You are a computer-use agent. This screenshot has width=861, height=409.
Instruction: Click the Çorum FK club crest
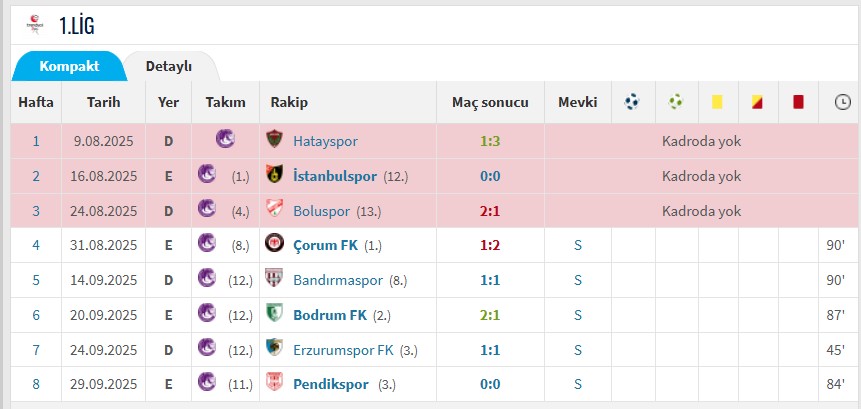[275, 244]
